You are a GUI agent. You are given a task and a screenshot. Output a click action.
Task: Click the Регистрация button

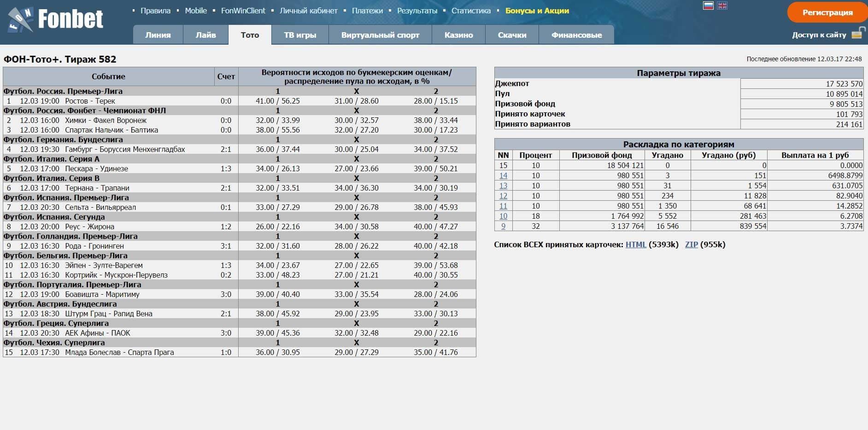(x=827, y=12)
